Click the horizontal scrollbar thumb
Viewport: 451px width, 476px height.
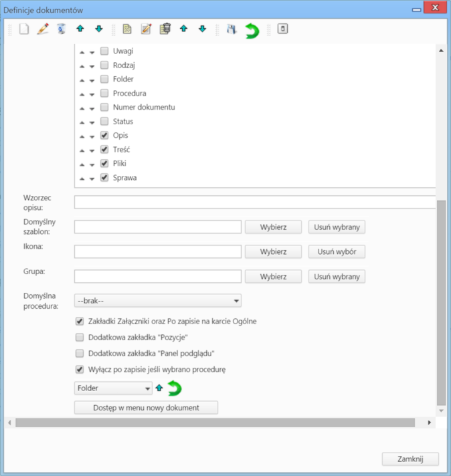[x=215, y=423]
